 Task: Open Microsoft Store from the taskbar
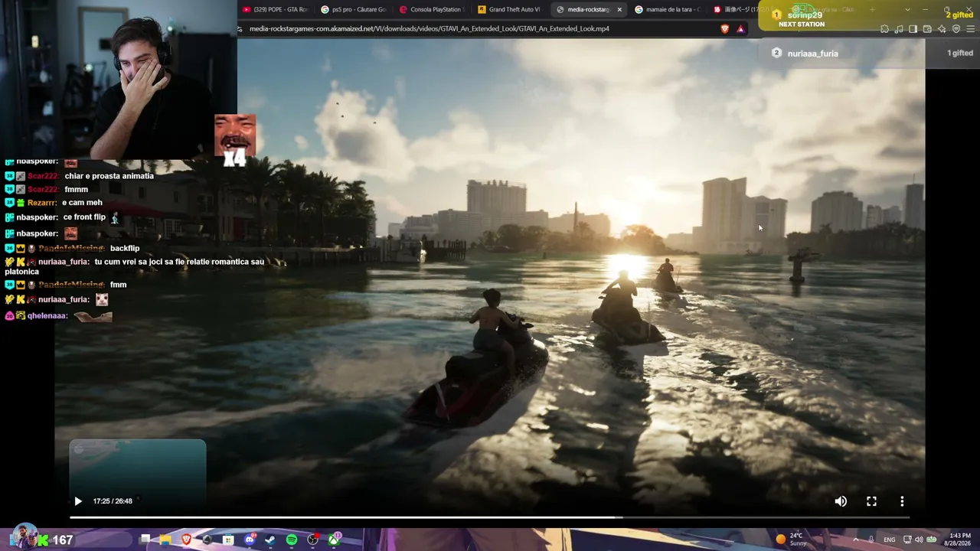point(228,540)
